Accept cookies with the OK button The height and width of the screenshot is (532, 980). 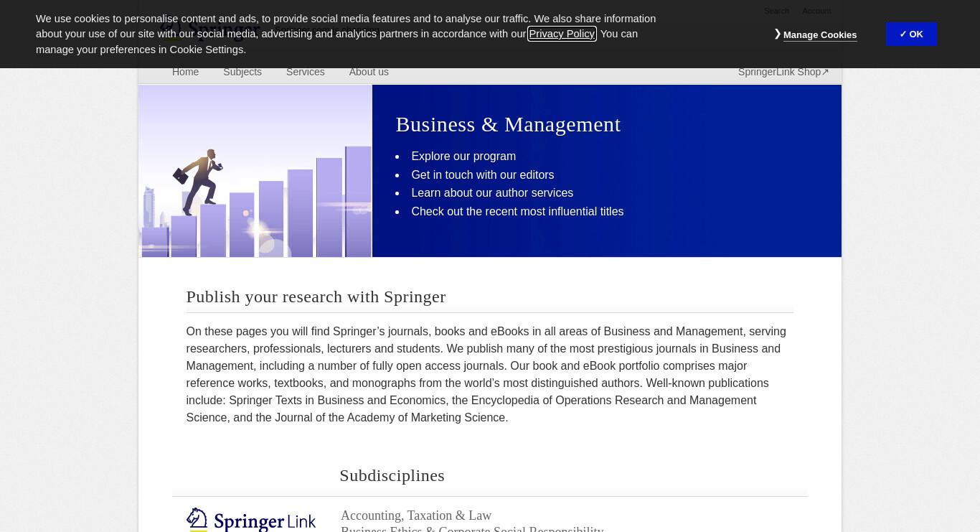(x=911, y=34)
